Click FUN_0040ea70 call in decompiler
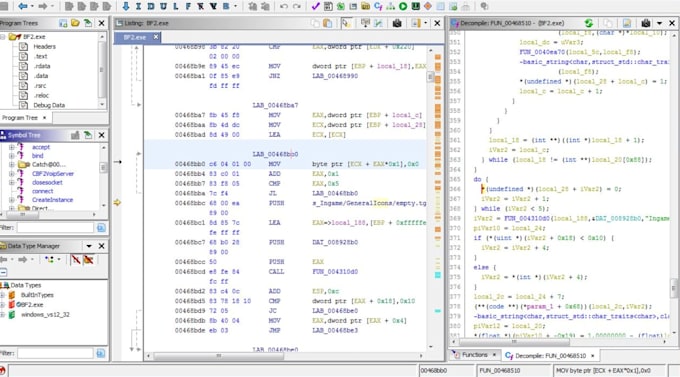This screenshot has width=680, height=377. tap(542, 52)
